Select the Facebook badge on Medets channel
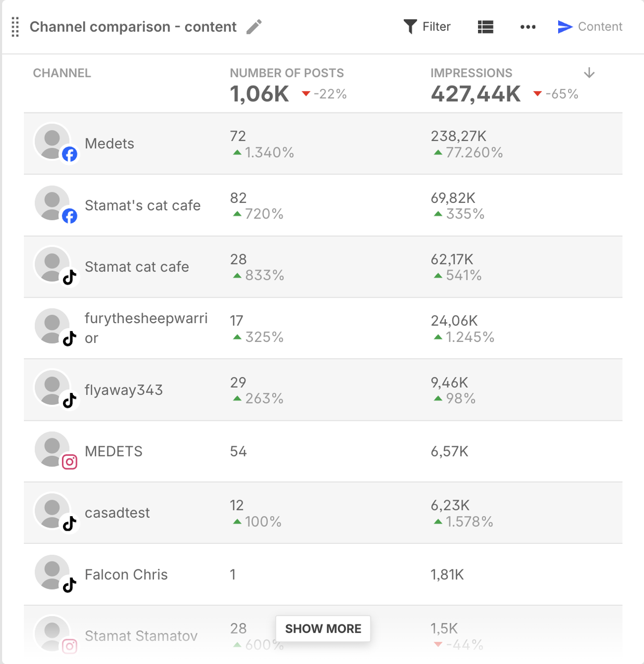Screen dimensions: 644x664 point(70,154)
